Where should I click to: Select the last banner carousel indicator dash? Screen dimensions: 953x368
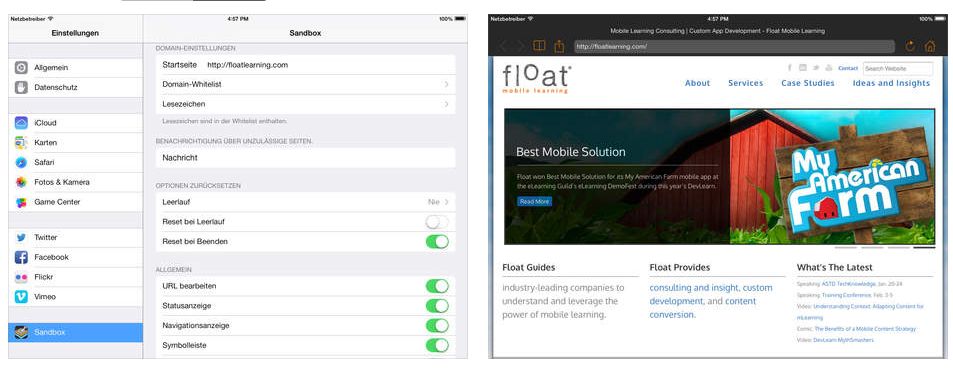[x=924, y=248]
